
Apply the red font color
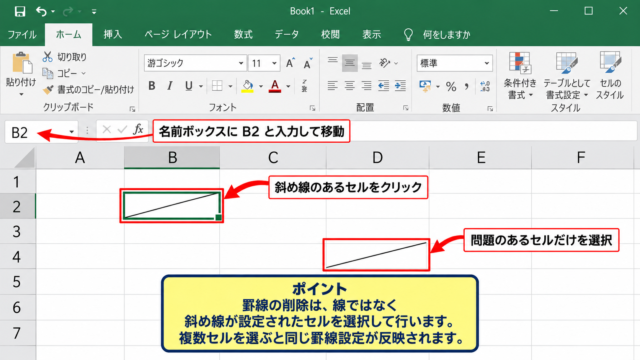[x=275, y=86]
